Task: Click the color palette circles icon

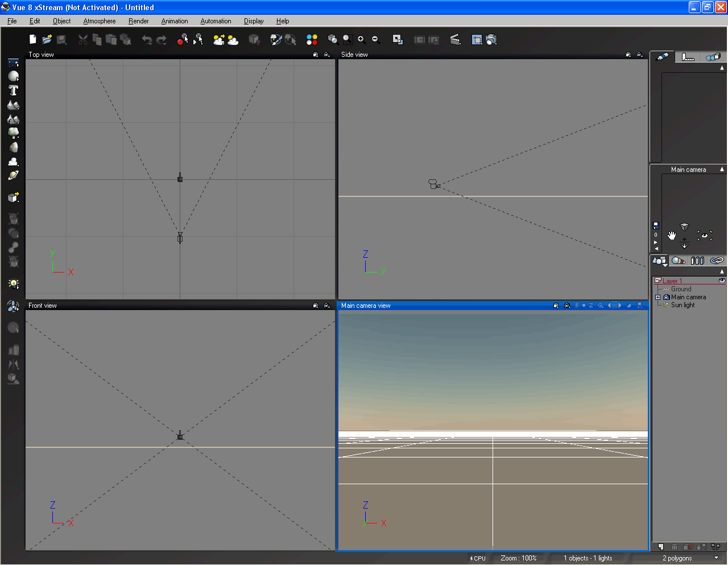Action: [312, 39]
